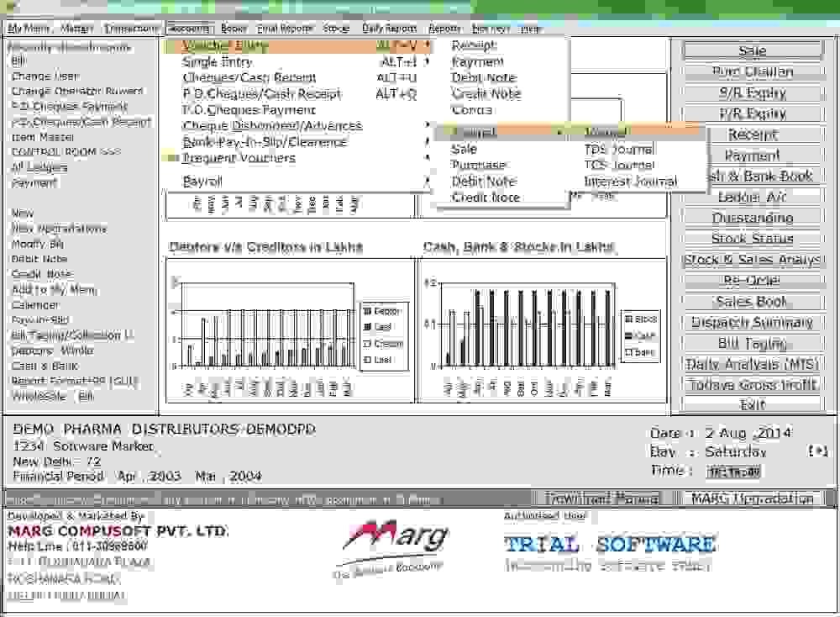Image resolution: width=840 pixels, height=617 pixels.
Task: Expand the Frequent Vouchers submenu arrow
Action: click(x=428, y=157)
